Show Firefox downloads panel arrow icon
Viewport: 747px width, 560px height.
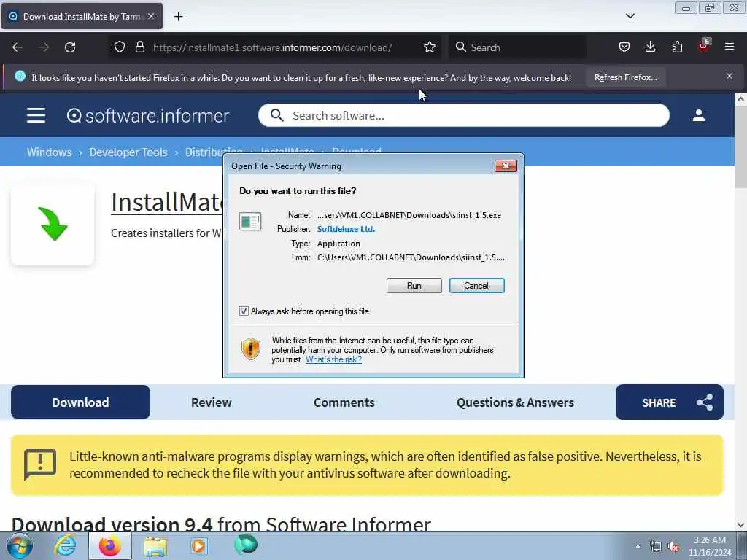coord(650,47)
